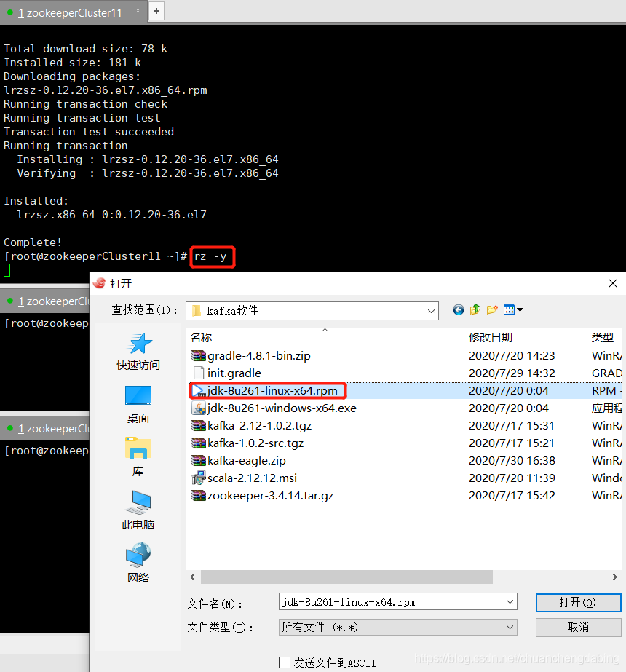Screen dimensions: 626x672
Task: Click the date 2020/7/17 15:31 for kafka_2.12
Action: 512,426
